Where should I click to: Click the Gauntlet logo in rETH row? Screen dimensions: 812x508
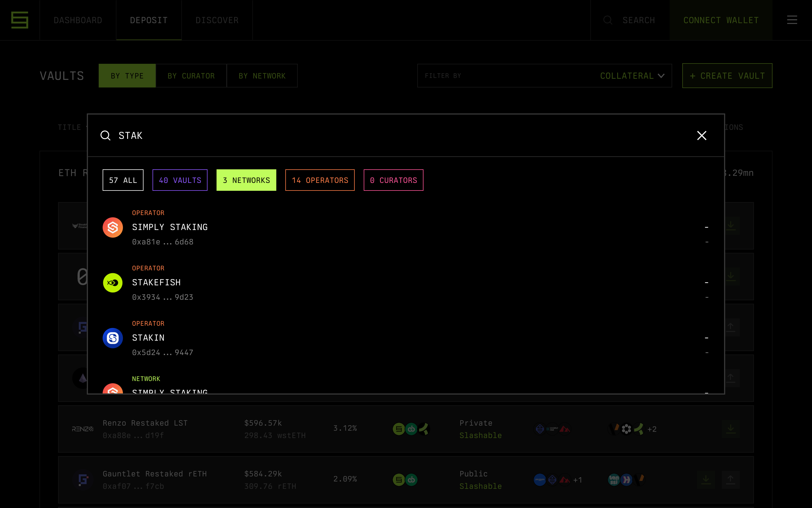(x=83, y=480)
